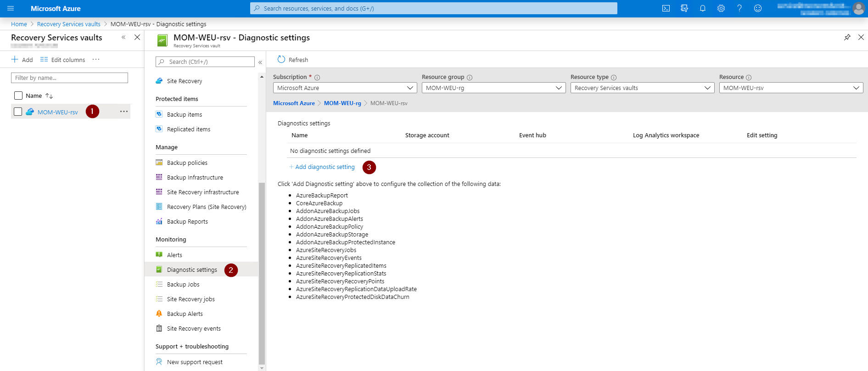The image size is (868, 371).
Task: Collapse the Recovery Services vaults blade
Action: coord(123,37)
